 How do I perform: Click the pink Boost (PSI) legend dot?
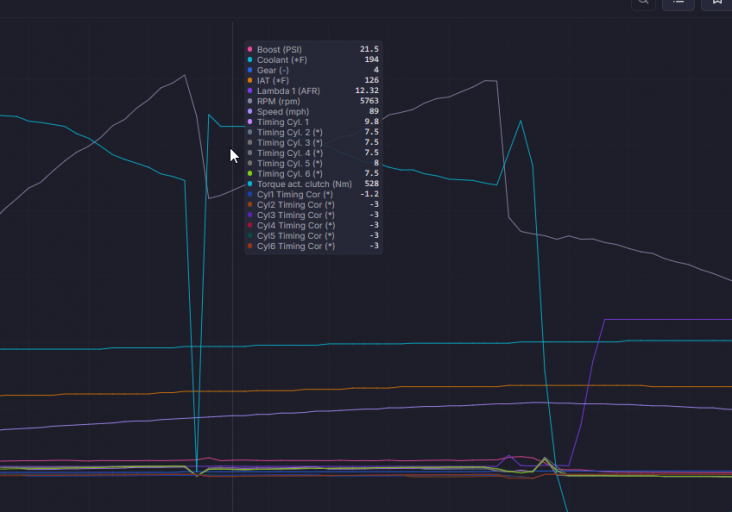tap(250, 49)
